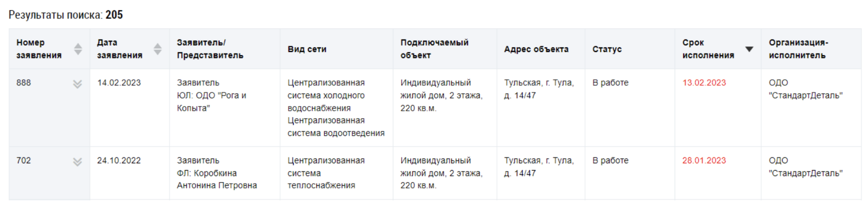This screenshot has height=215, width=868.
Task: Expand row details for application 702
Action: (78, 161)
